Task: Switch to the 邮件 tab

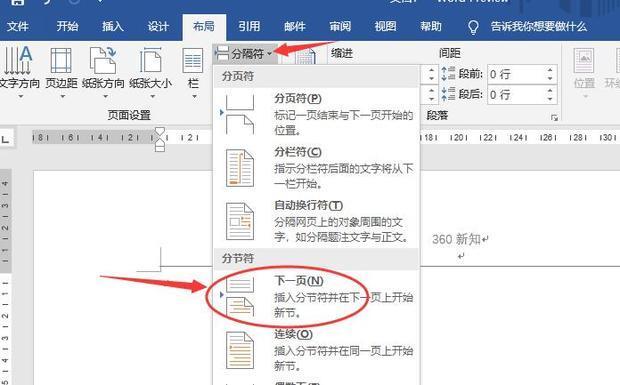Action: [295, 26]
